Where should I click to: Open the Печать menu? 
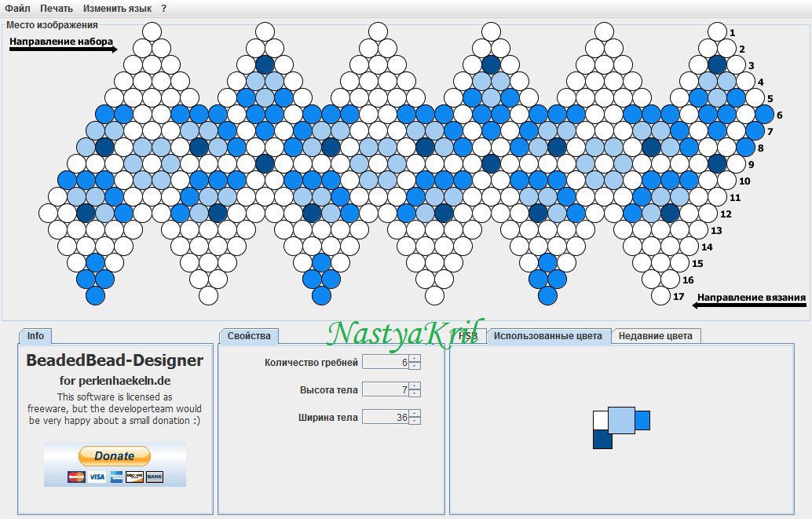click(x=57, y=9)
